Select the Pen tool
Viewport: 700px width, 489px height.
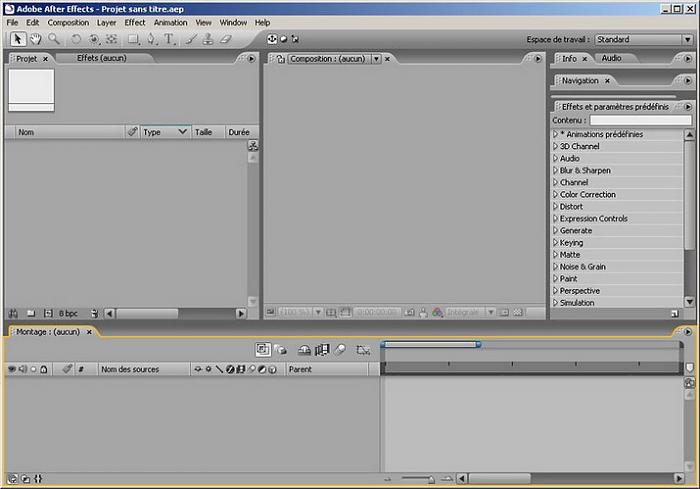coord(152,39)
